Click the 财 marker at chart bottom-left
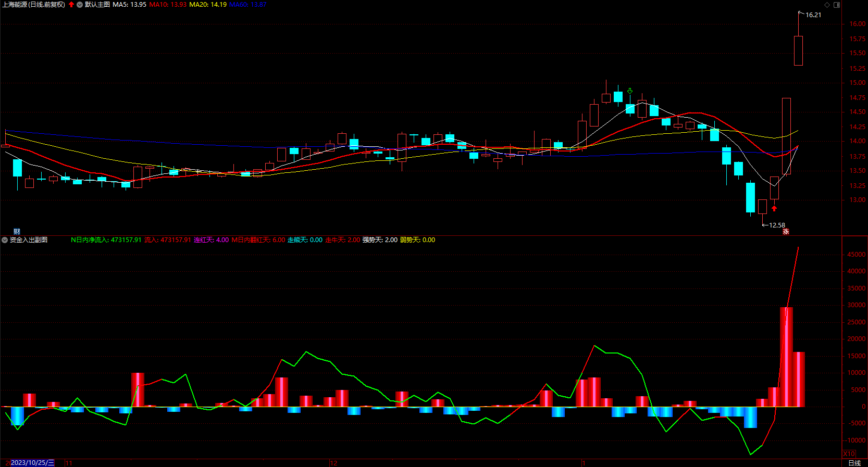This screenshot has width=868, height=467. [17, 232]
